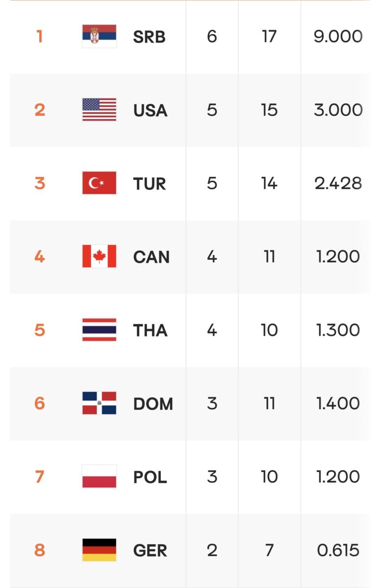Screen dimensions: 380x588
Task: Tap the Turkey flag icon
Action: pos(99,183)
